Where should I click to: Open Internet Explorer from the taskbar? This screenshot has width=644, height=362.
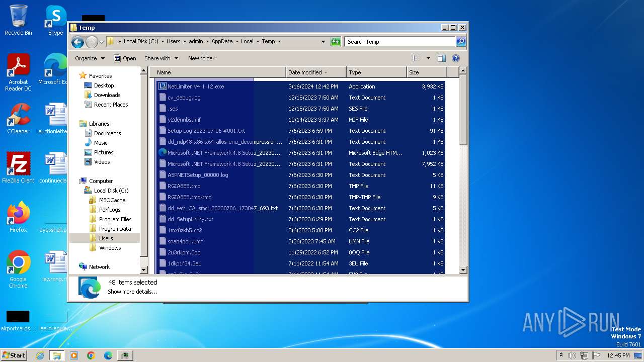point(40,355)
